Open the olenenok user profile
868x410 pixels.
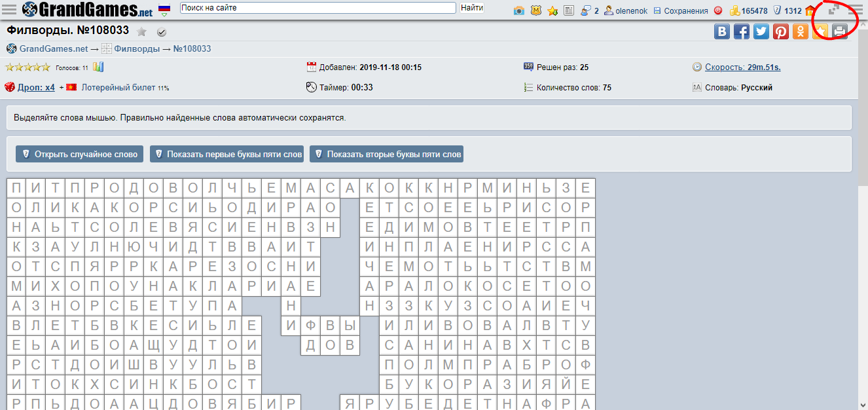tap(626, 10)
